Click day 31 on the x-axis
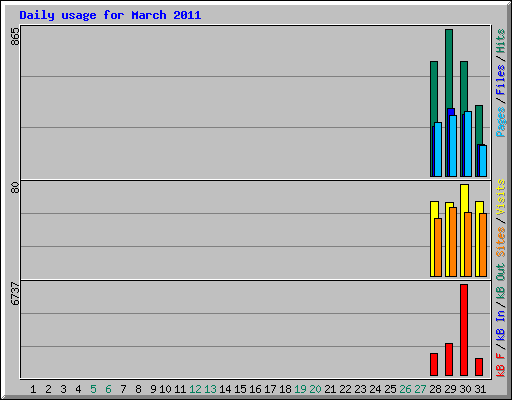512x400 pixels. click(x=480, y=389)
